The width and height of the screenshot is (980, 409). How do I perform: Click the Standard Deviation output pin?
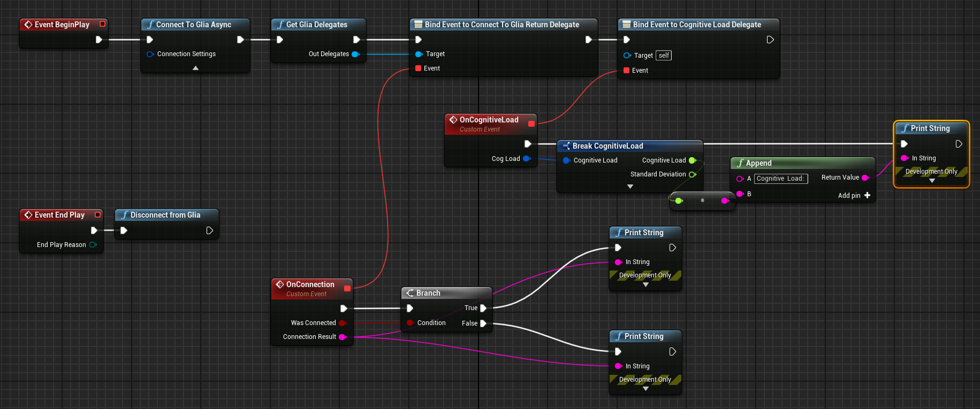click(x=693, y=174)
